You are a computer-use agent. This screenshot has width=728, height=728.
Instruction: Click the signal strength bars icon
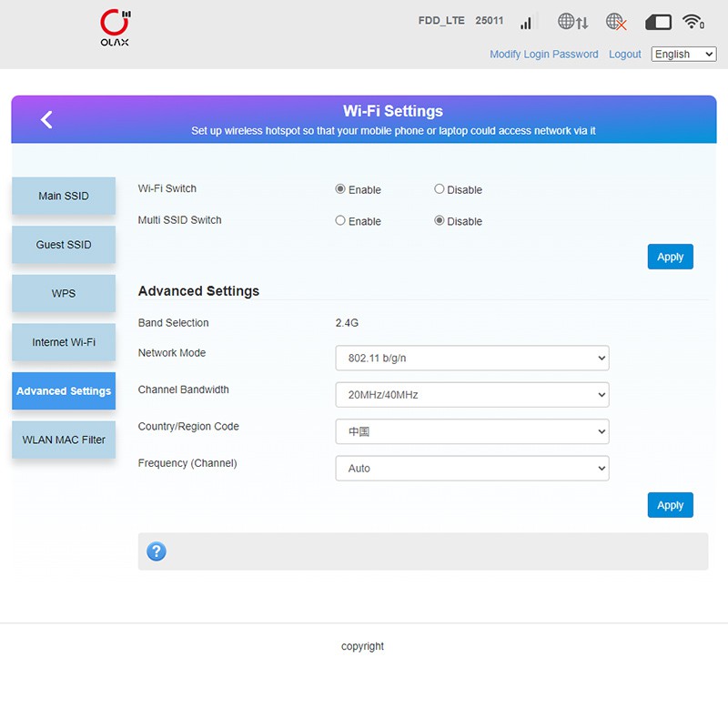pos(526,22)
